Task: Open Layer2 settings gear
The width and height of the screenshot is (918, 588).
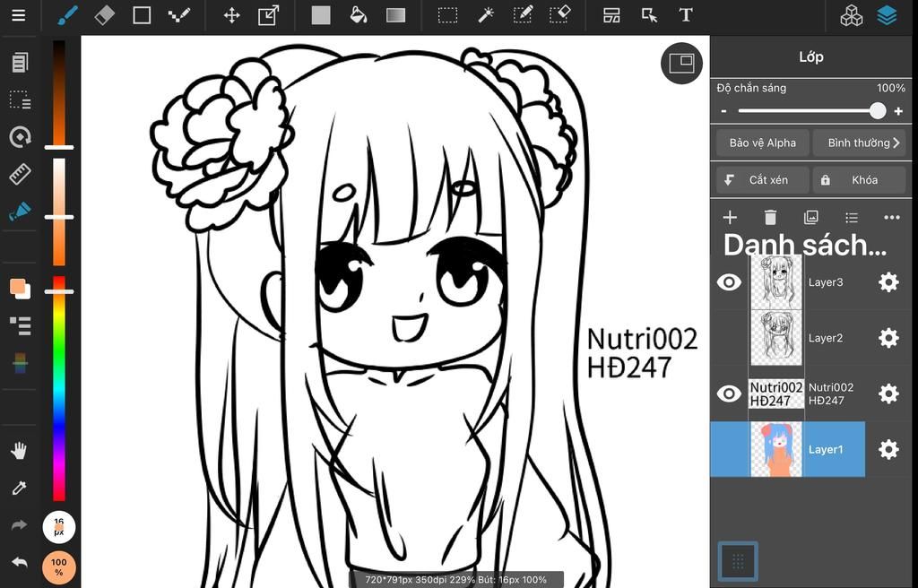Action: pos(888,338)
